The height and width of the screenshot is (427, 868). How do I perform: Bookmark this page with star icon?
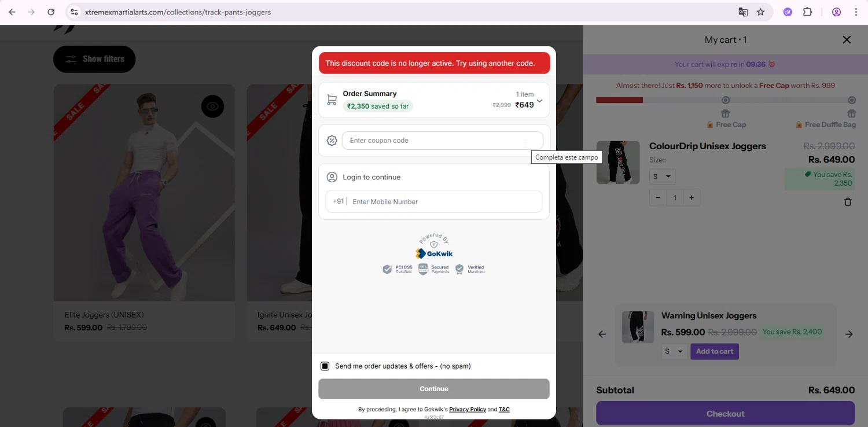point(760,12)
